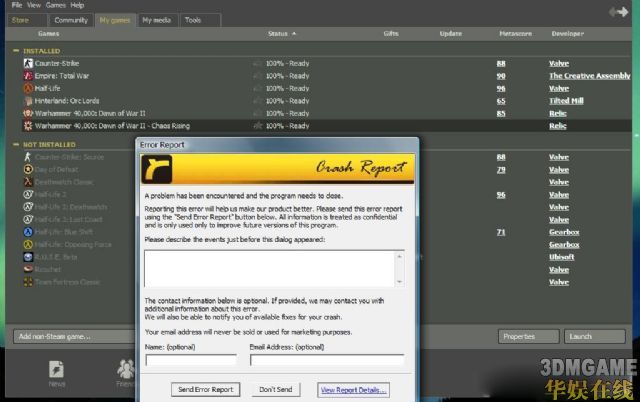Click the Don't Send button
This screenshot has height=402, width=640.
point(276,389)
